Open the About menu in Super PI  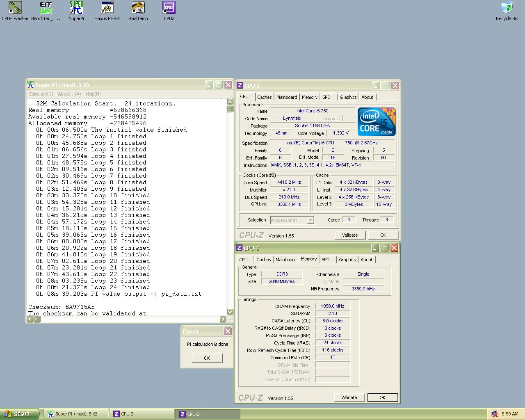tap(69, 94)
